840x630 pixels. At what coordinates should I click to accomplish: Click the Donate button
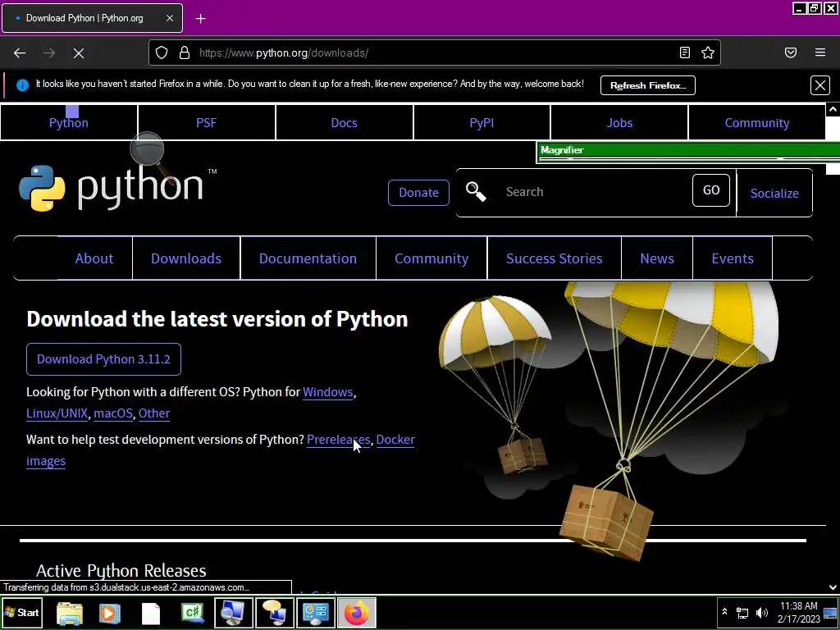pyautogui.click(x=418, y=192)
